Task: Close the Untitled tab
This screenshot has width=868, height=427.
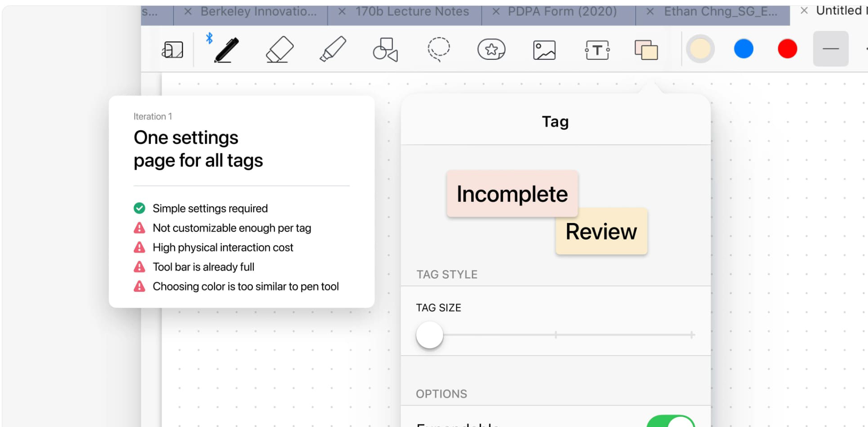Action: point(804,11)
